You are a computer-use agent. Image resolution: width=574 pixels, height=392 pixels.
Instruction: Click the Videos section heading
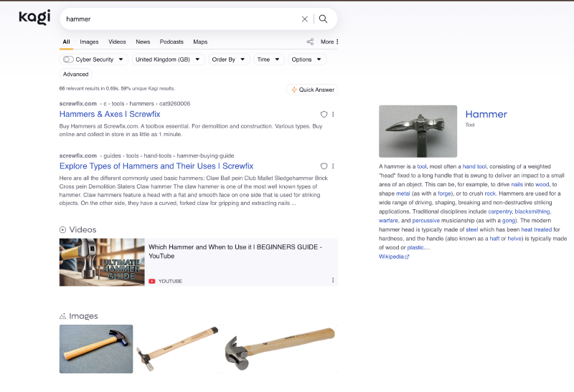click(83, 229)
